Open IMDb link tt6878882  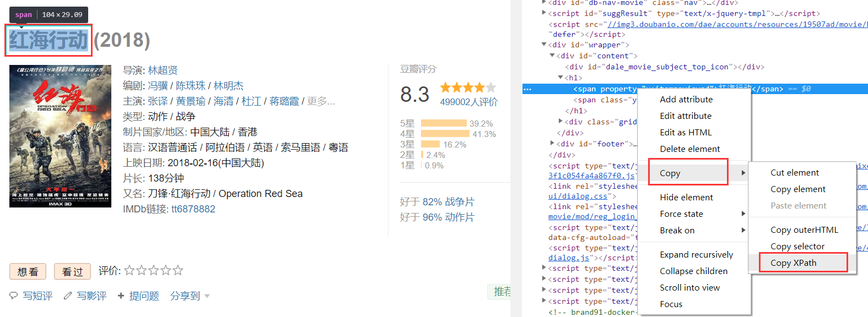(x=193, y=209)
